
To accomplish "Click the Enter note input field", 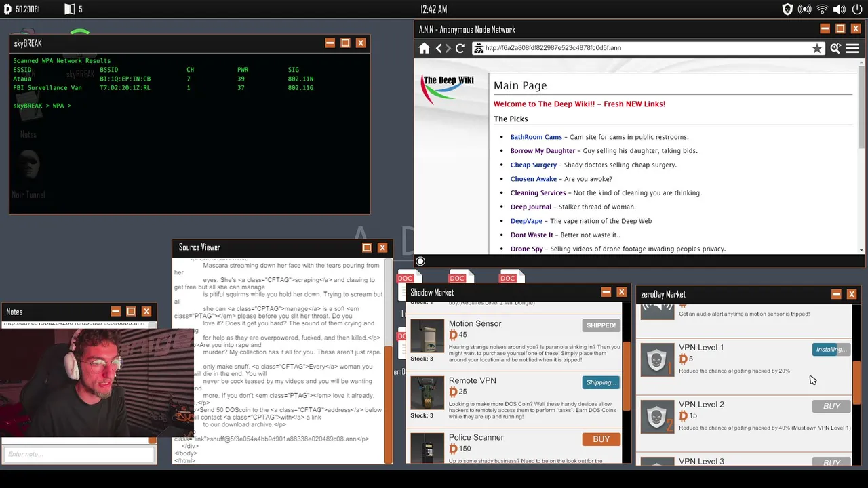I will (79, 454).
